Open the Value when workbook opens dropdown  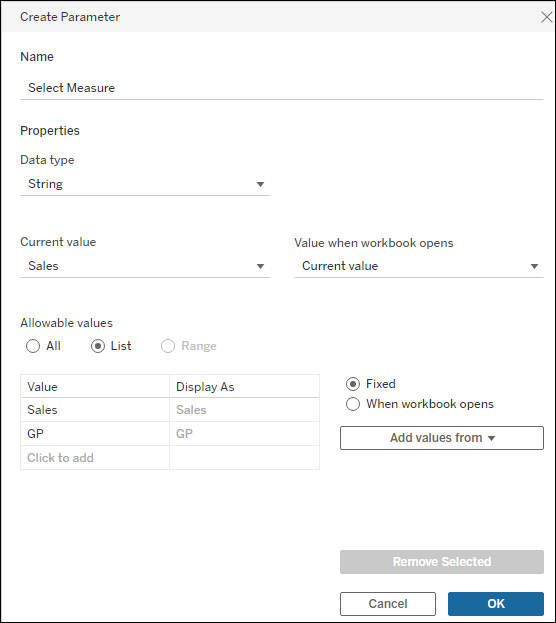(x=418, y=266)
